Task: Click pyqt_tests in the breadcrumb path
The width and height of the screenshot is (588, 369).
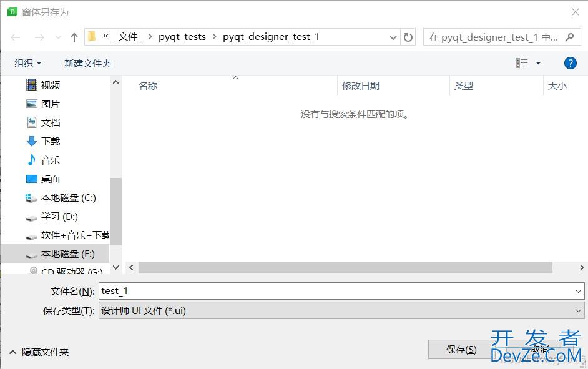Action: pyautogui.click(x=182, y=37)
